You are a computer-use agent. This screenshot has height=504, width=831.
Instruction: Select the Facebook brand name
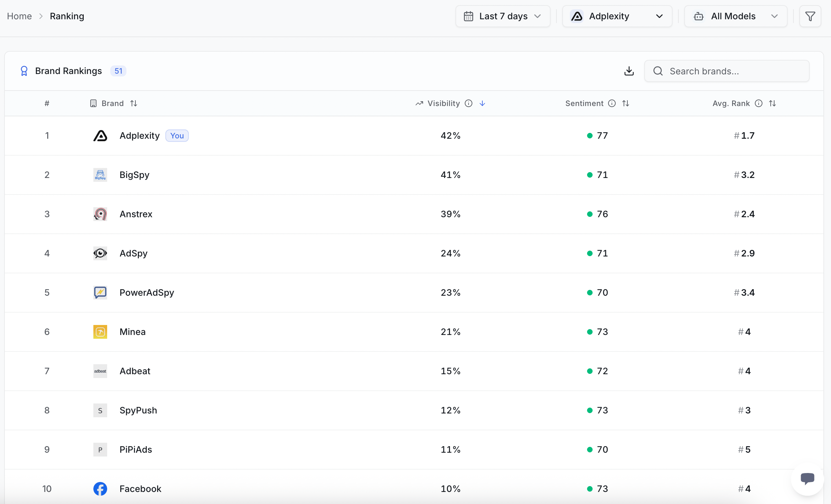tap(140, 489)
